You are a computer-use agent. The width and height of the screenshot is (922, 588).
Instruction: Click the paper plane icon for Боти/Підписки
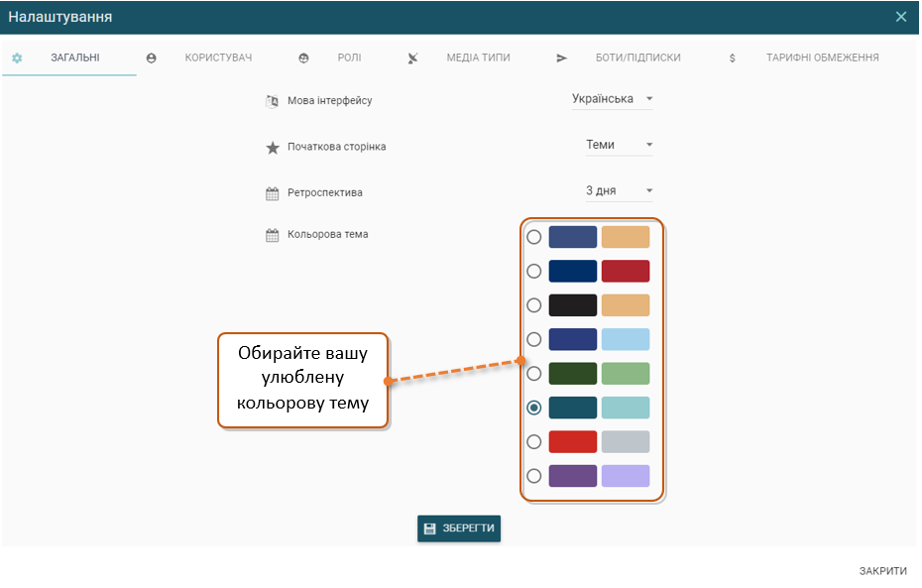tap(561, 58)
